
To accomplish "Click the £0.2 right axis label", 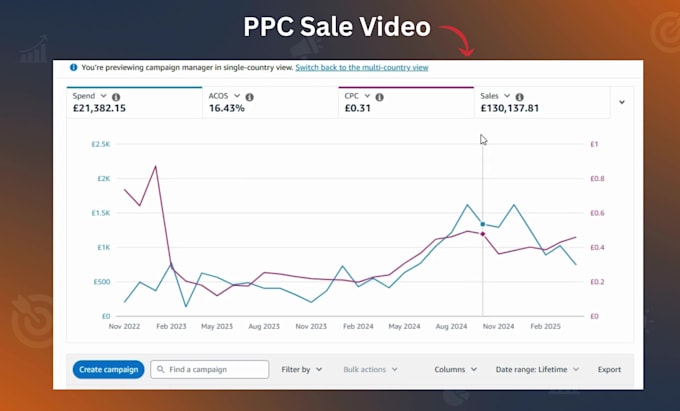I will (x=597, y=282).
